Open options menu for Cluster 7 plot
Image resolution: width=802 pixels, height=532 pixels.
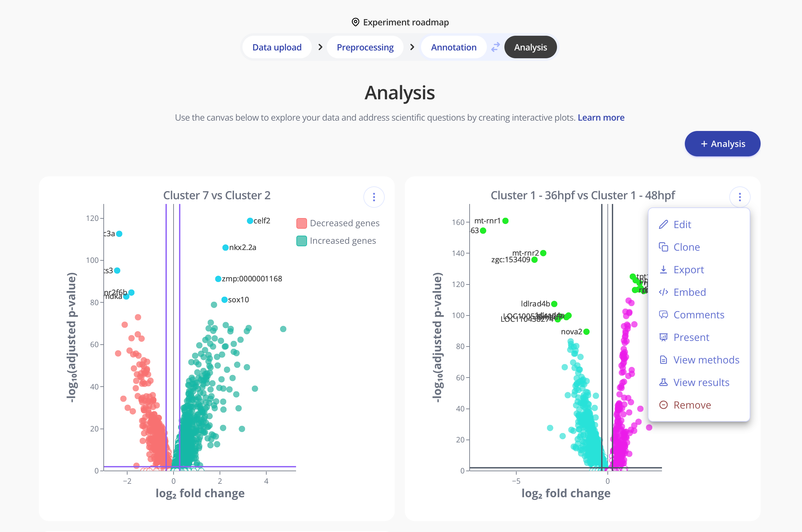pyautogui.click(x=374, y=197)
